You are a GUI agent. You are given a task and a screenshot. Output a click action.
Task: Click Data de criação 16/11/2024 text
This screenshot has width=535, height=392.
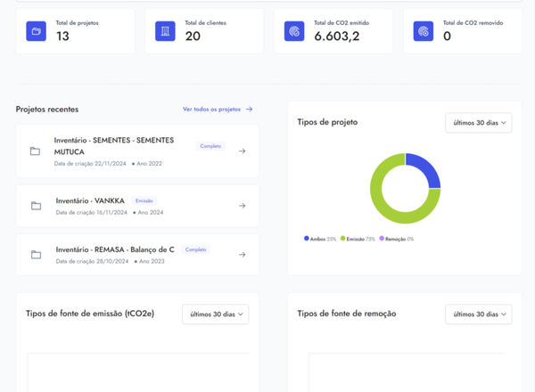(x=92, y=212)
